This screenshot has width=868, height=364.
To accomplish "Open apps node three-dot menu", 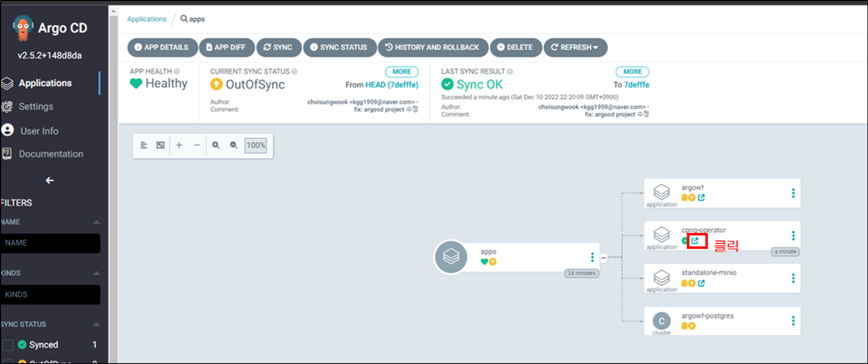I will click(592, 257).
